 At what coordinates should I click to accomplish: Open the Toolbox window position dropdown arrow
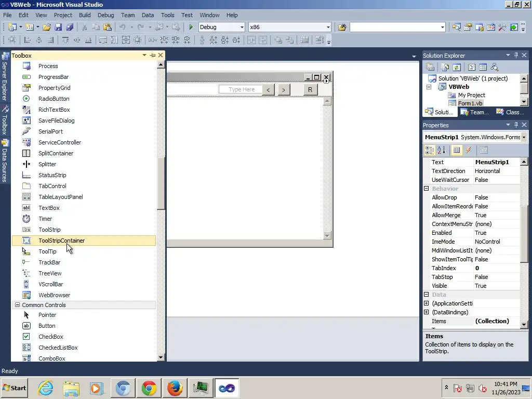144,55
